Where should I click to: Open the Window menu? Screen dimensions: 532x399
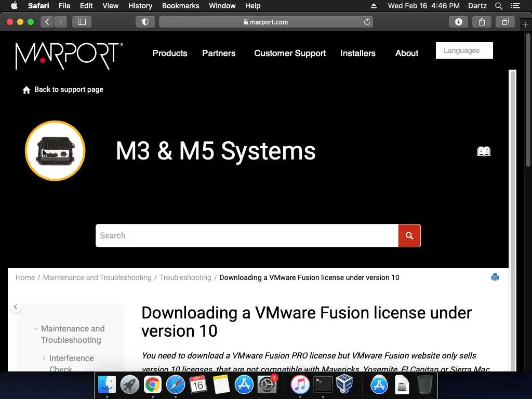point(222,6)
